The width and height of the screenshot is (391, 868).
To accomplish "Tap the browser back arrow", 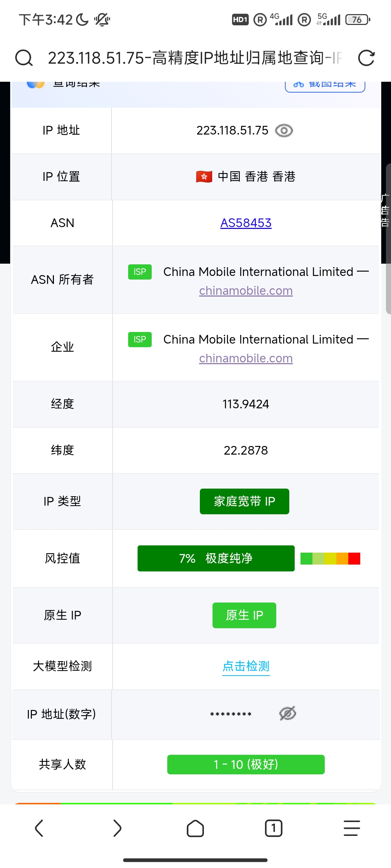I will (39, 828).
